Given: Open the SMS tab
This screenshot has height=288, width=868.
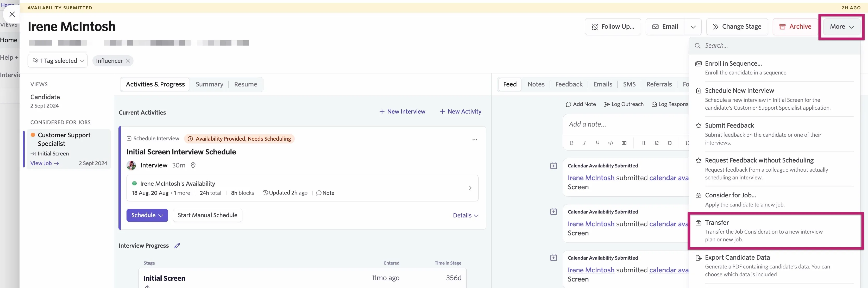Looking at the screenshot, I should point(629,84).
